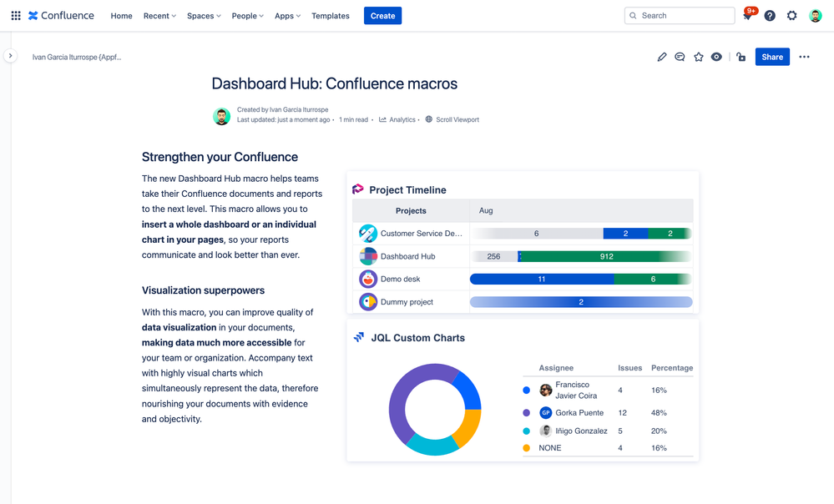Open the Atlassian app switcher grid
834x504 pixels.
15,15
